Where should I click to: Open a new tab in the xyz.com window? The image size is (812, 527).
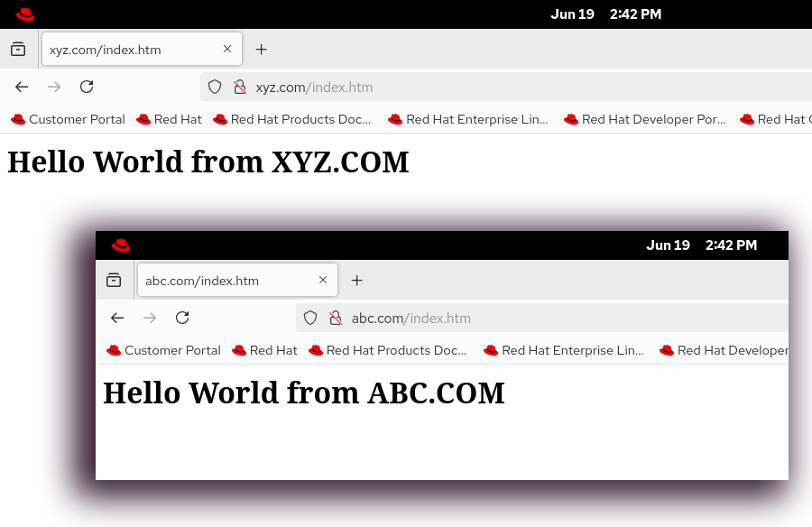coord(262,50)
